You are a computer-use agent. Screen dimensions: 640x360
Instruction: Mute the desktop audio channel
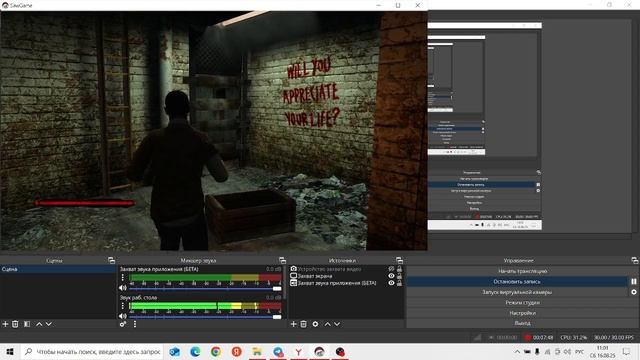pyautogui.click(x=122, y=316)
